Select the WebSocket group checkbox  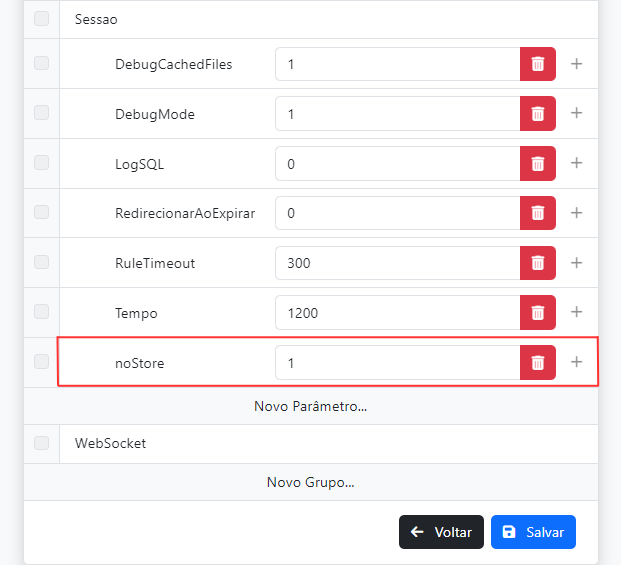pyautogui.click(x=41, y=443)
